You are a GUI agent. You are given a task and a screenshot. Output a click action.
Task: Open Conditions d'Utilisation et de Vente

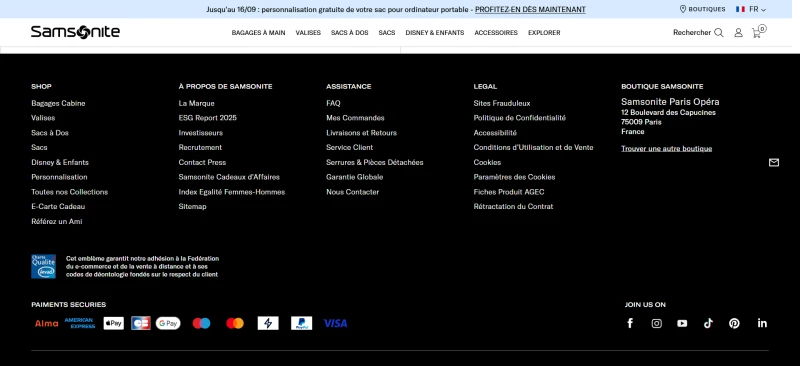tap(533, 148)
